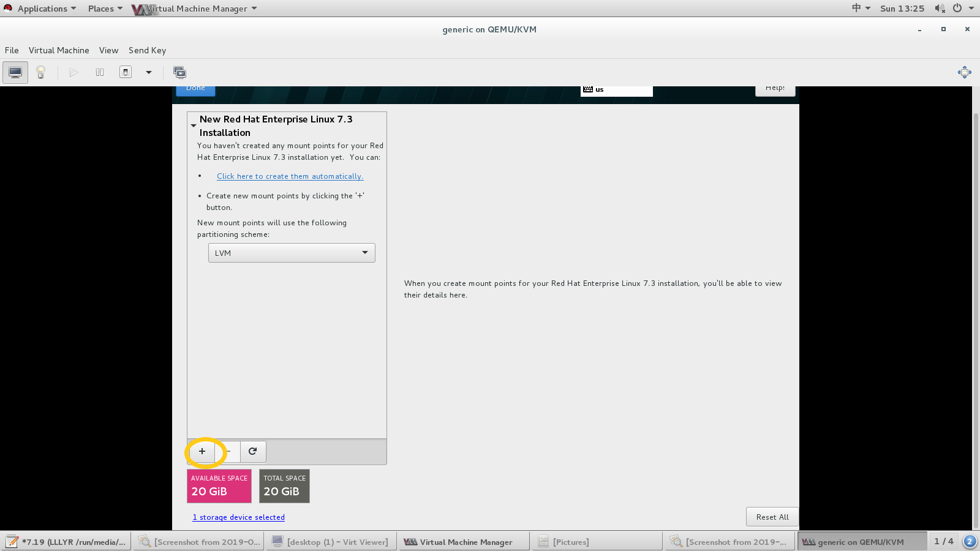
Task: Open Virtual Machine Manager app menu
Action: pyautogui.click(x=195, y=9)
